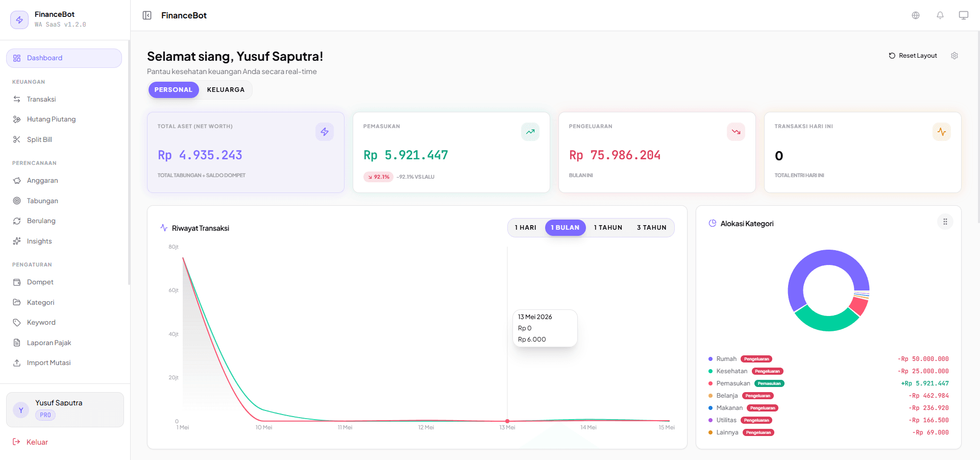Click the drag handle on Alokasi Kategori
This screenshot has width=980, height=460.
click(x=945, y=222)
